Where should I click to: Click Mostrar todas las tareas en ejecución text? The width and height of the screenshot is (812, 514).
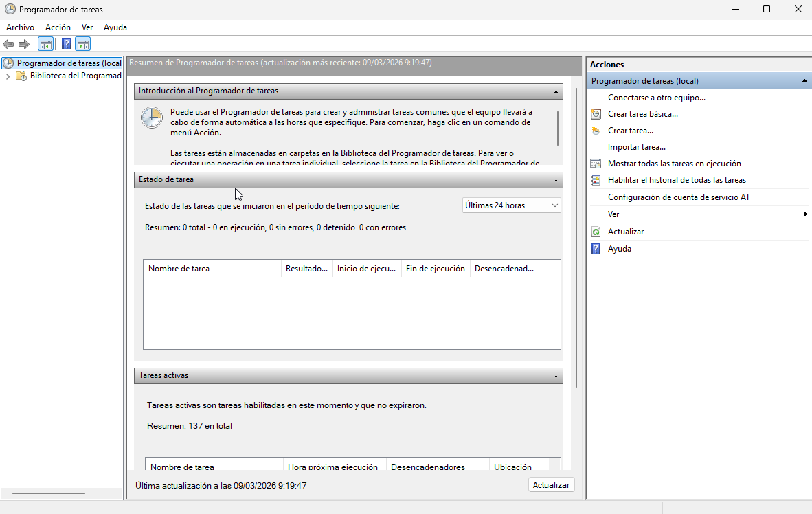(674, 164)
